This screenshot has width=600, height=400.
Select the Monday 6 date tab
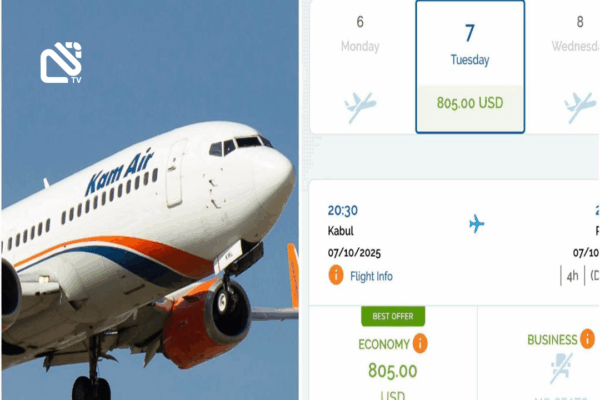[362, 67]
